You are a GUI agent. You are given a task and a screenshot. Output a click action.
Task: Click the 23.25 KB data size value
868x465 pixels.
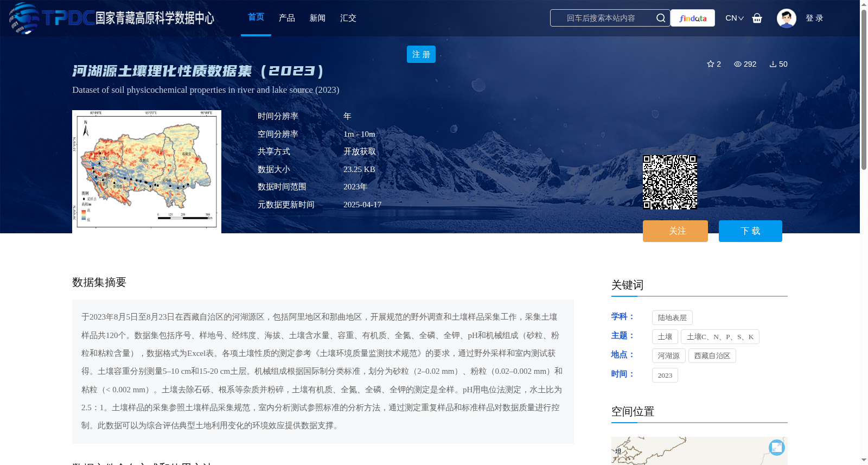pyautogui.click(x=359, y=169)
